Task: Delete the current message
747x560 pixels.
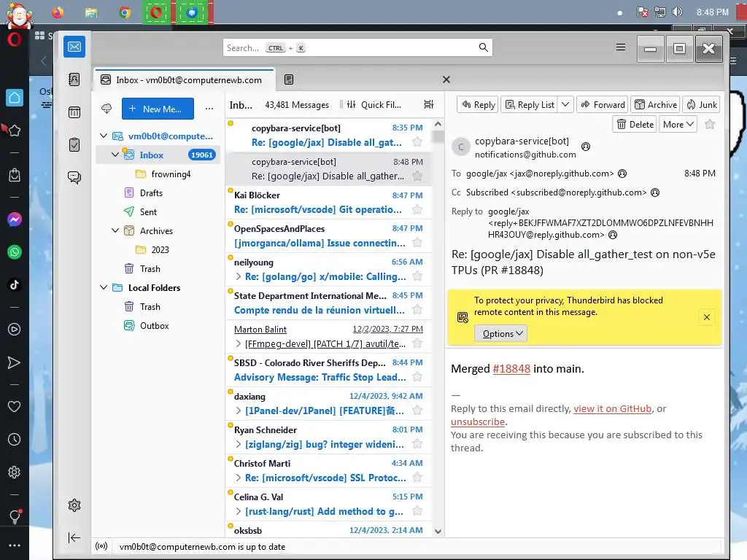Action: coord(635,125)
